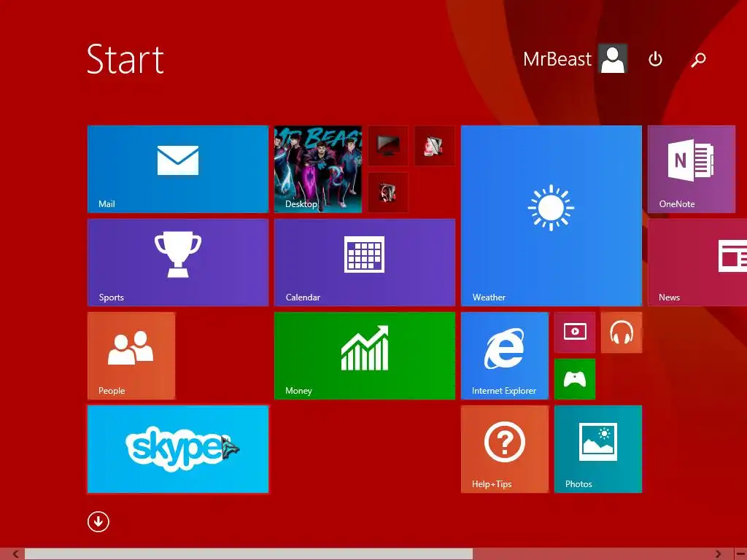Open the Sports tile with the trophy
Image resolution: width=747 pixels, height=560 pixels.
[x=178, y=262]
